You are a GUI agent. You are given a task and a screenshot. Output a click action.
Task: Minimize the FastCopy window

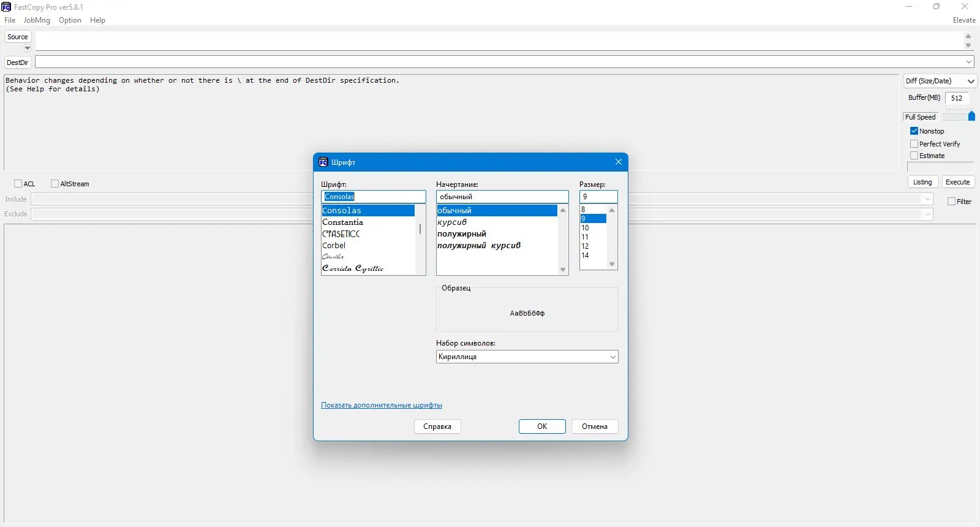click(x=909, y=7)
